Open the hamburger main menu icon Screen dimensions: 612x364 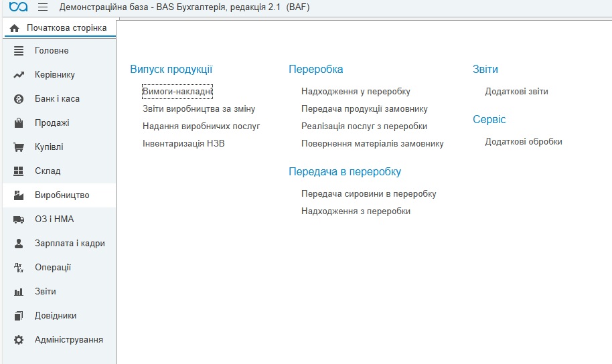[x=43, y=7]
